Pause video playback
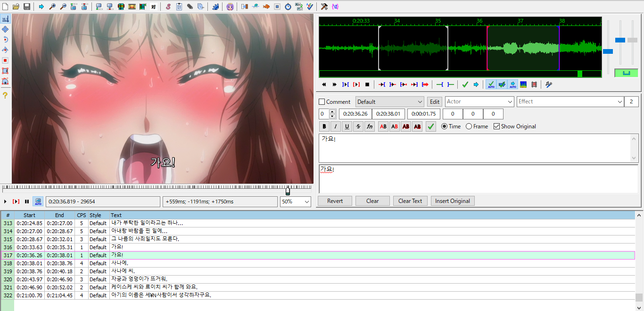 coord(27,202)
